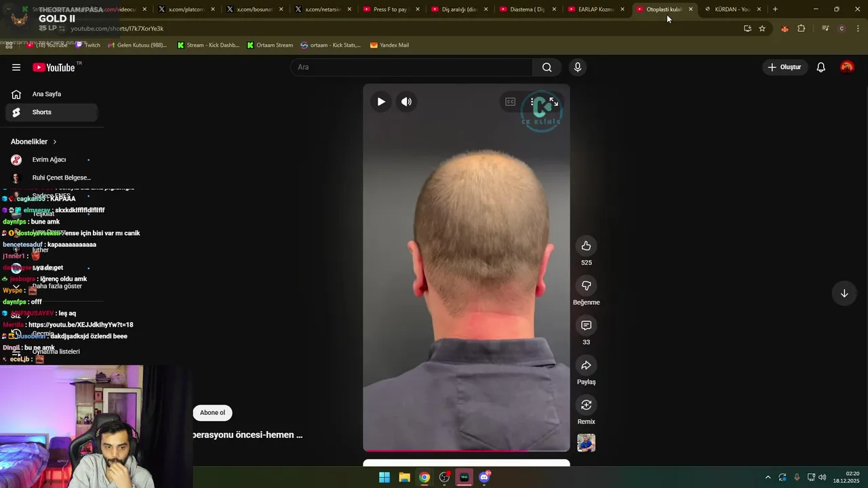Share the Short via Paylaş
Image resolution: width=868 pixels, height=488 pixels.
(x=586, y=365)
